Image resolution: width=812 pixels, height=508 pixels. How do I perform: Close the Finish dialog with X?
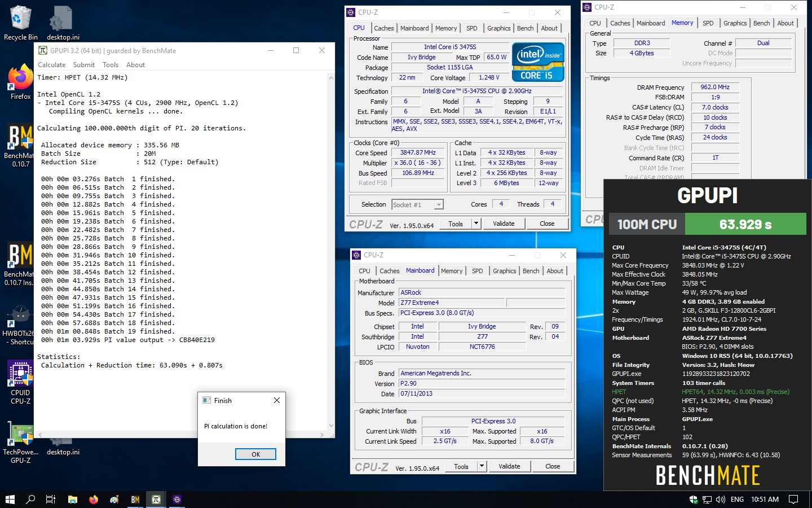point(276,400)
